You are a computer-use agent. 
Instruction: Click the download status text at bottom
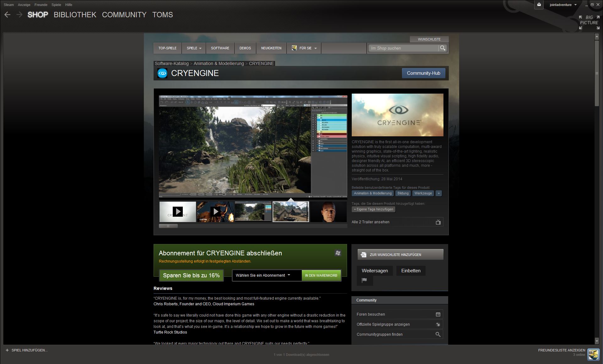click(301, 355)
